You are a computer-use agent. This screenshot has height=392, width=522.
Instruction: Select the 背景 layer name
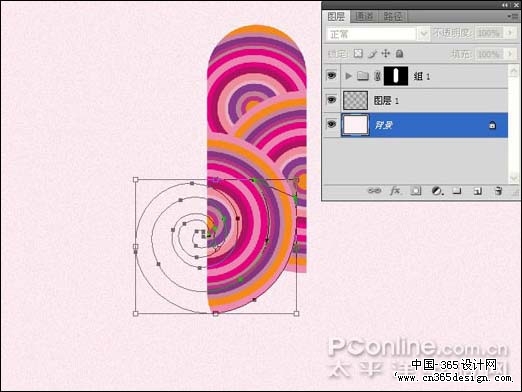pos(384,125)
